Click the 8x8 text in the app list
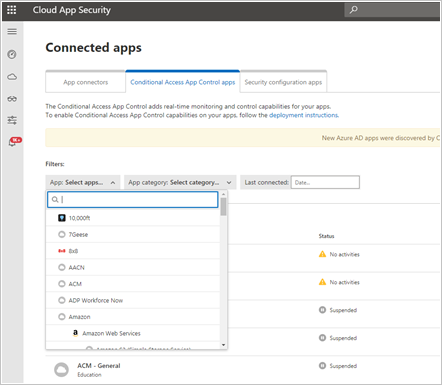This screenshot has height=385, width=442. pyautogui.click(x=73, y=251)
